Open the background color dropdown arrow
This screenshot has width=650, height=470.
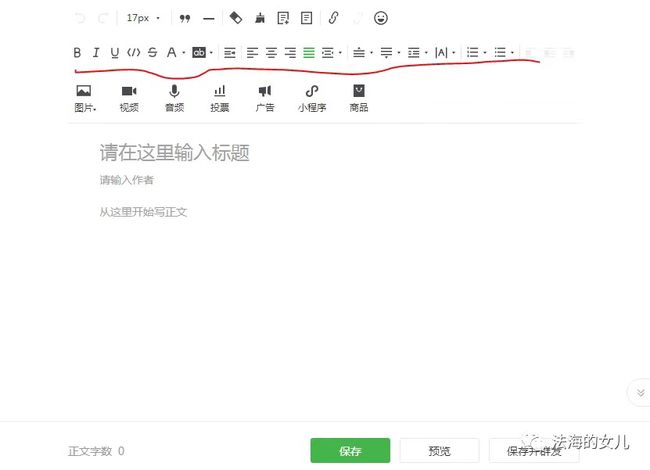pyautogui.click(x=211, y=53)
